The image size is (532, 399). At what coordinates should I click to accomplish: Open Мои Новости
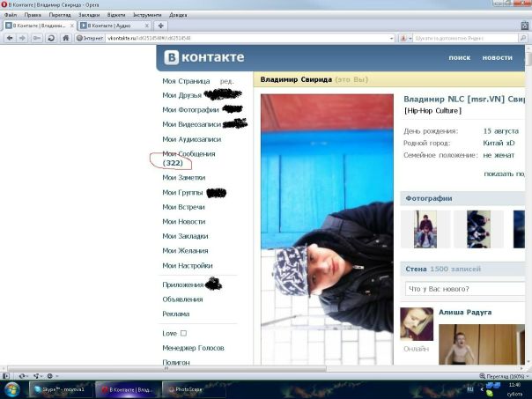pos(184,222)
